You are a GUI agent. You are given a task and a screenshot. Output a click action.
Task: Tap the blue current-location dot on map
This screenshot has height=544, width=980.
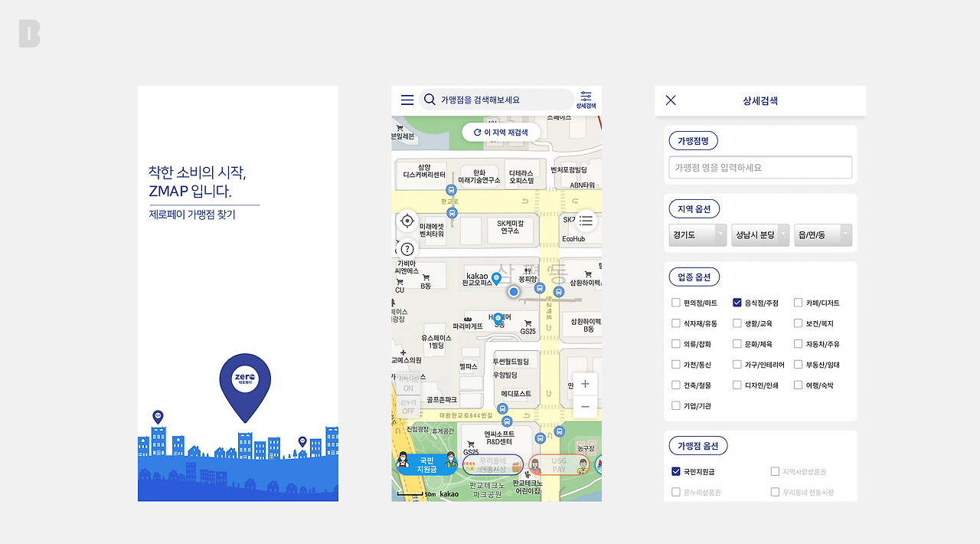514,292
